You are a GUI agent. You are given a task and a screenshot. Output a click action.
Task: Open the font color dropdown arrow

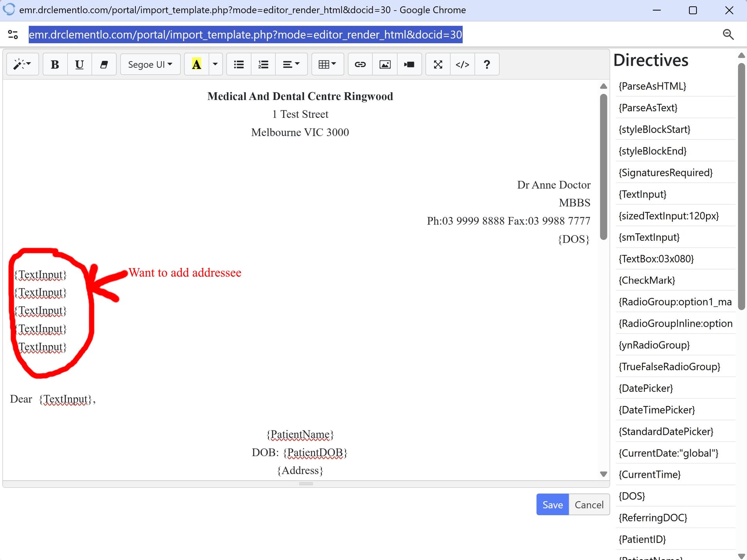[x=215, y=64]
